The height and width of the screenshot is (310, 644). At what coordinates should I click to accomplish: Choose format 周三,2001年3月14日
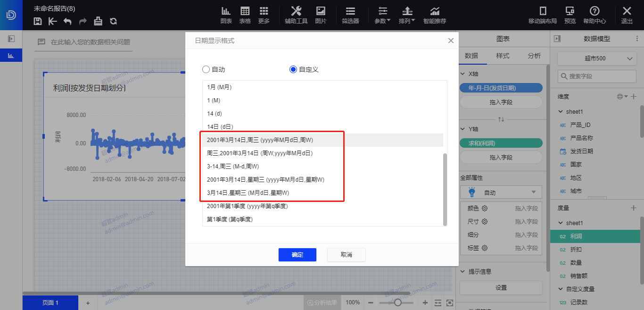[260, 153]
